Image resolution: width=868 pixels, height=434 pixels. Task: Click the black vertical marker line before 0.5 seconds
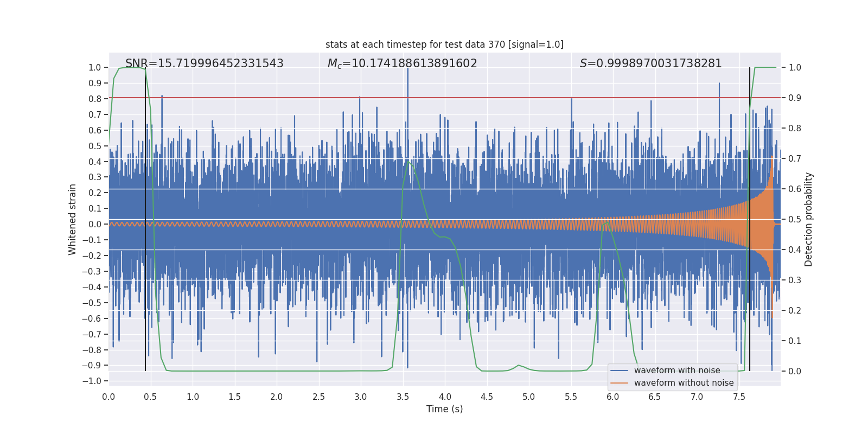pyautogui.click(x=145, y=219)
